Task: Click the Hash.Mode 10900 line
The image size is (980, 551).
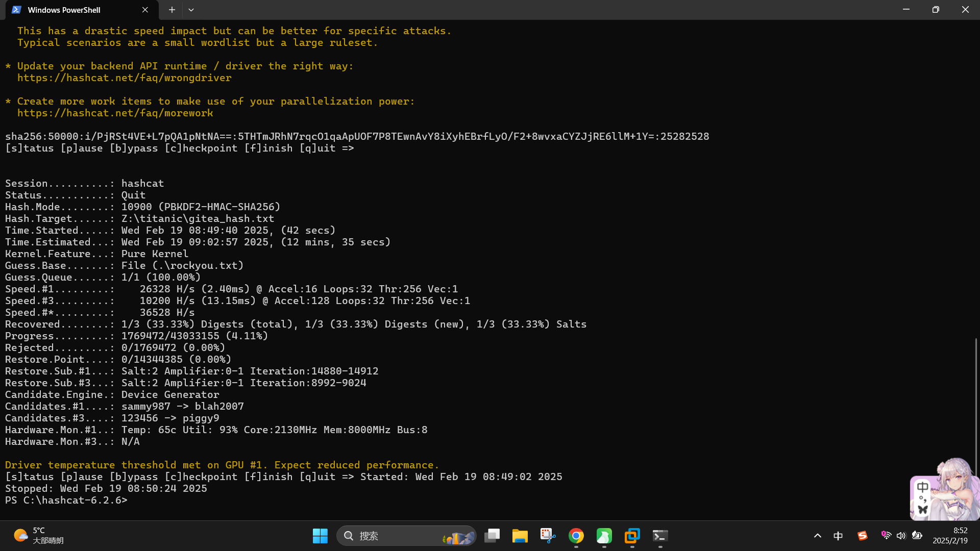Action: point(142,207)
